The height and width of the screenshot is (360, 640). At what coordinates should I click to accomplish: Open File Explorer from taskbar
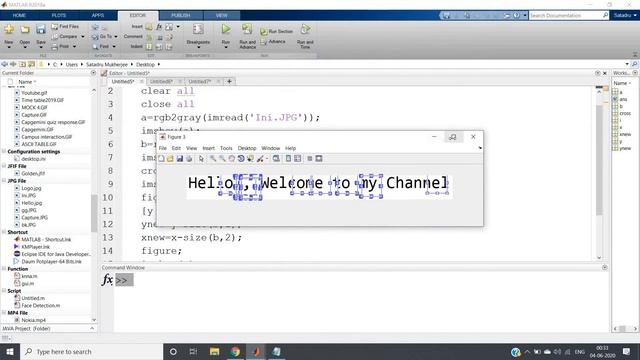[x=214, y=351]
